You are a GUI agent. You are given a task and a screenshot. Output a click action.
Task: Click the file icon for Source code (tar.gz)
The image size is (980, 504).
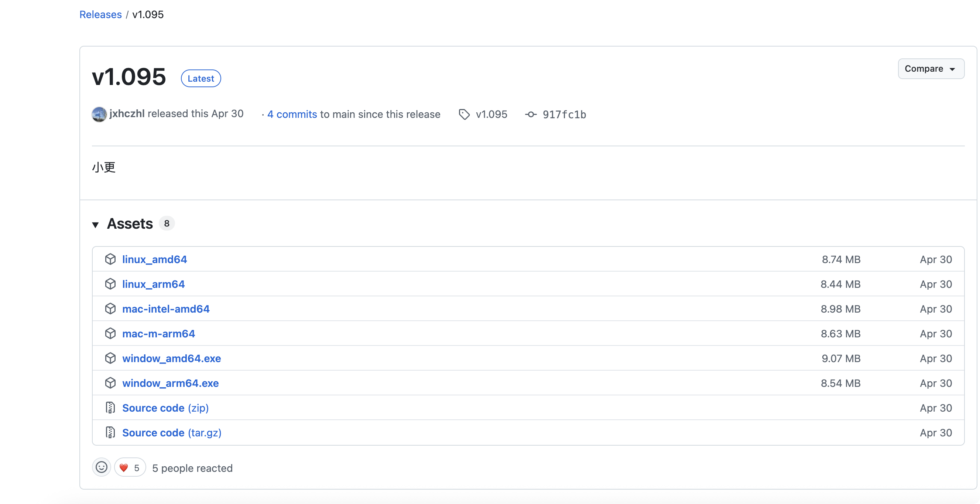pos(110,432)
